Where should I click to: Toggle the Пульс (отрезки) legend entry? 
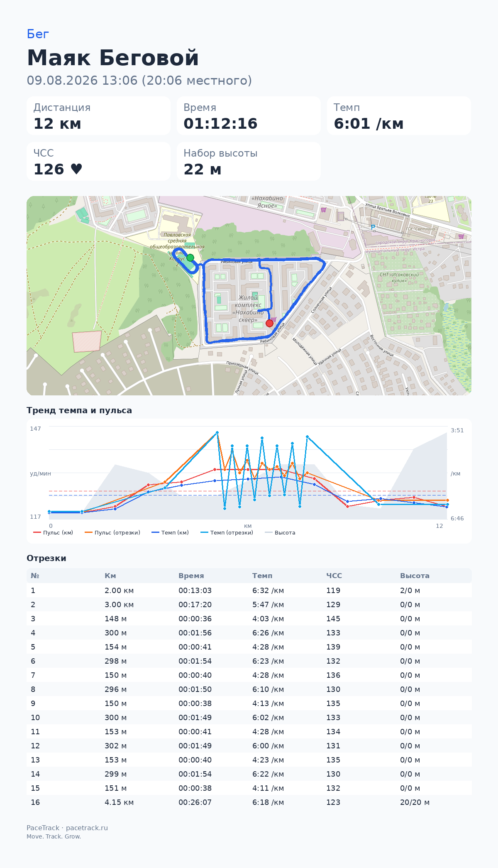coord(112,532)
